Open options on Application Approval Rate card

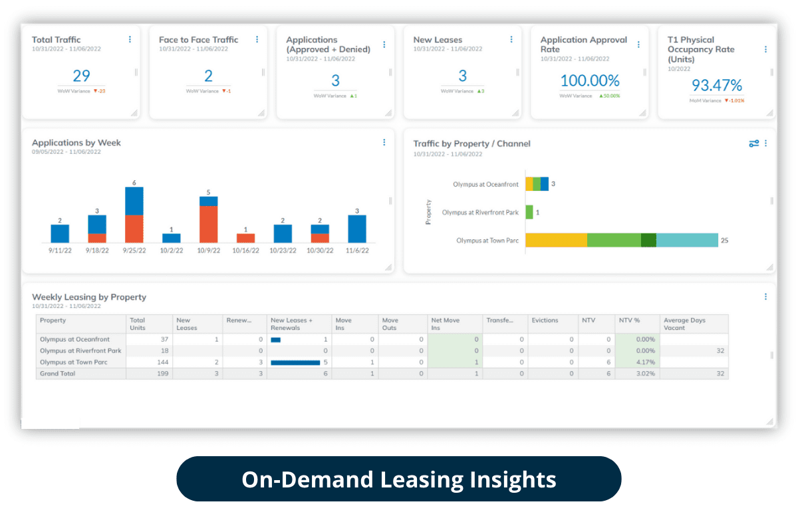[638, 43]
